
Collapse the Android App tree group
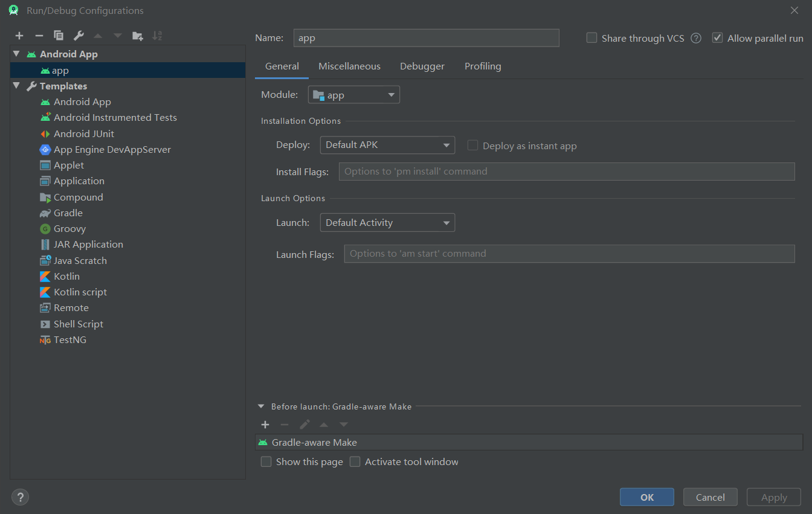coord(16,54)
